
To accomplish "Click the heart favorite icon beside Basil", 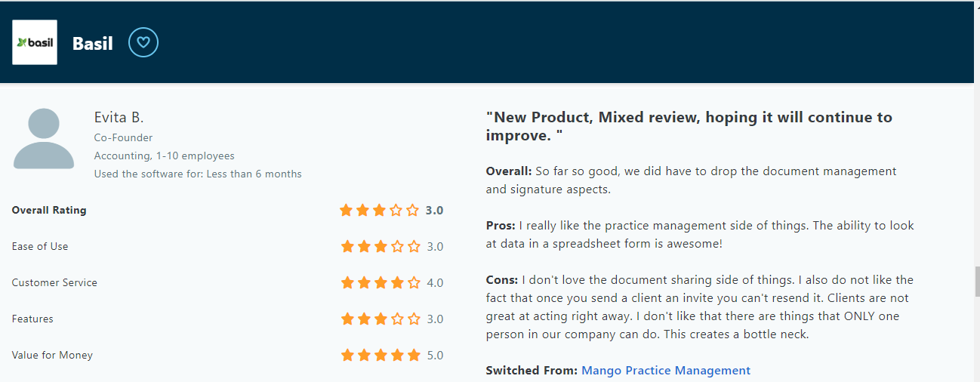I will [143, 42].
